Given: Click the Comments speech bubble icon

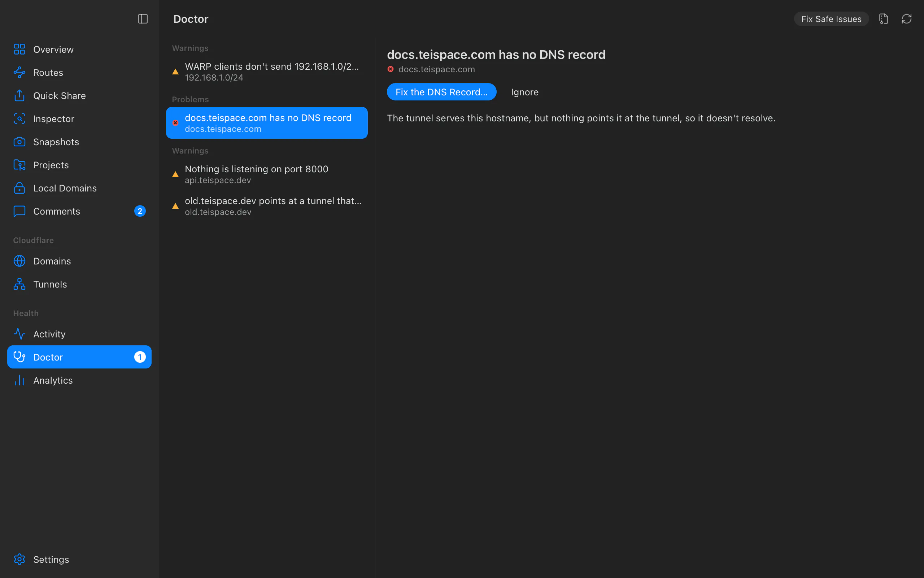Looking at the screenshot, I should [x=19, y=211].
